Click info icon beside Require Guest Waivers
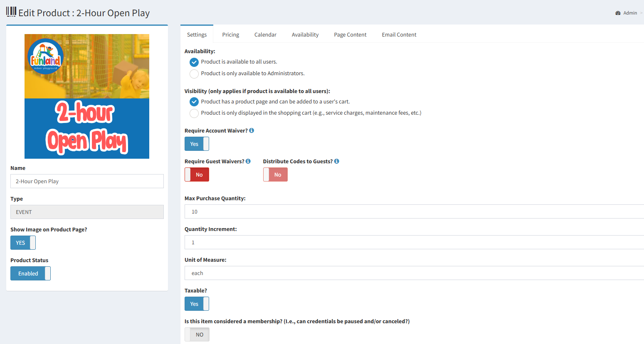Image resolution: width=644 pixels, height=344 pixels. click(248, 161)
